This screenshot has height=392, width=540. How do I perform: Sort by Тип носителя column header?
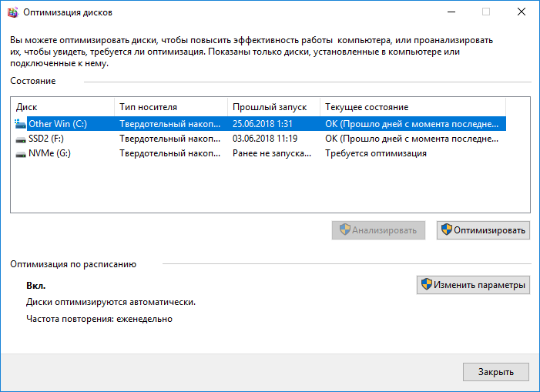coord(169,107)
